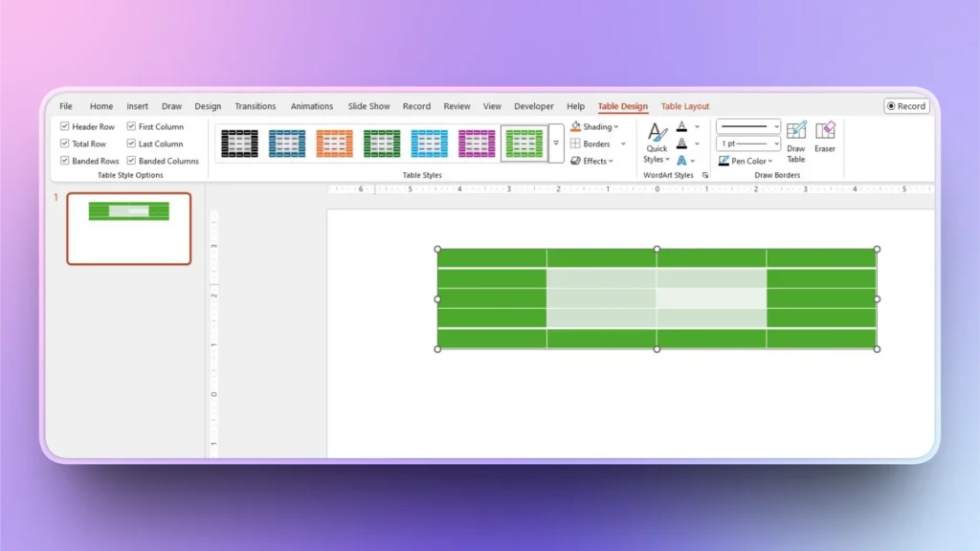Open the Animations ribbon tab
This screenshot has height=551, width=980.
click(x=311, y=105)
